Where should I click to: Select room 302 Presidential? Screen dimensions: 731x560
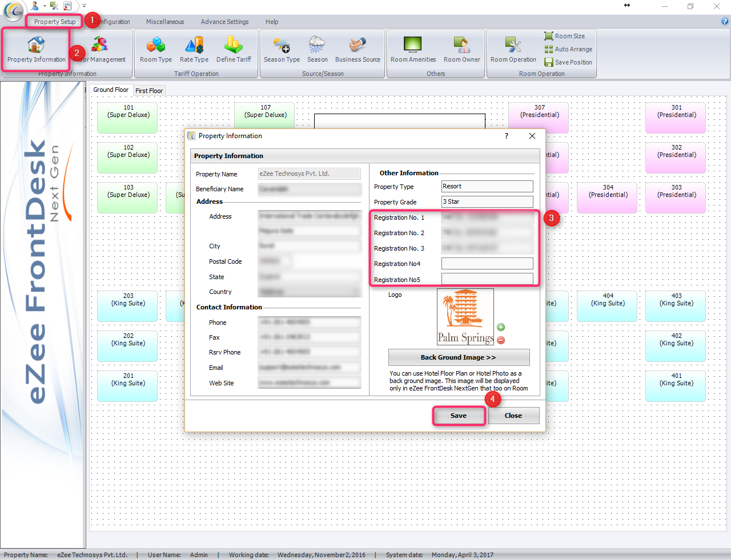(x=676, y=158)
